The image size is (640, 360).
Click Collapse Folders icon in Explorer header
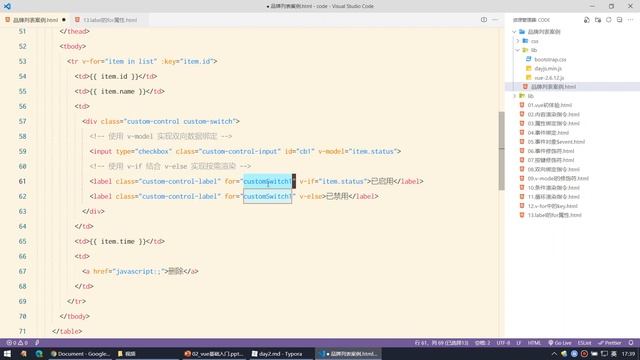pyautogui.click(x=620, y=20)
